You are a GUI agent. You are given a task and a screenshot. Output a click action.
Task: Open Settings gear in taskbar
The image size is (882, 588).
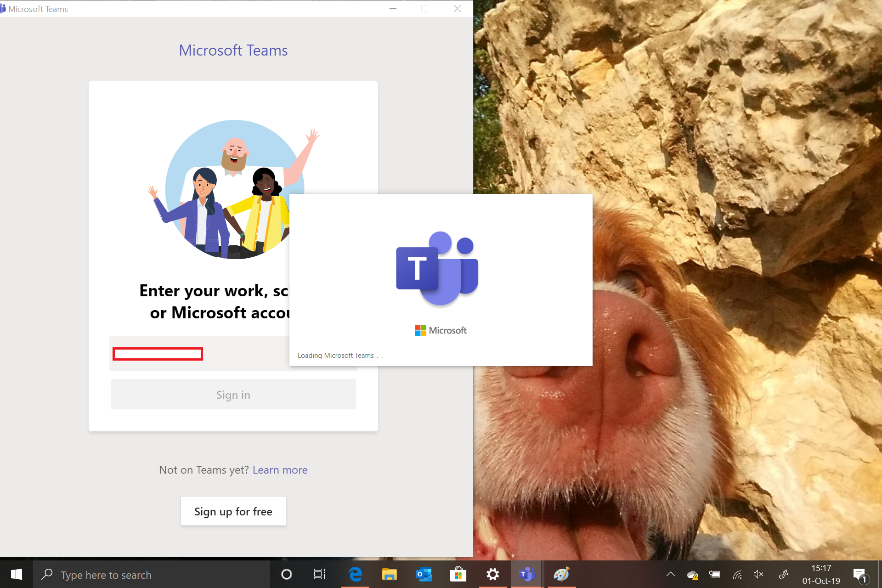492,574
